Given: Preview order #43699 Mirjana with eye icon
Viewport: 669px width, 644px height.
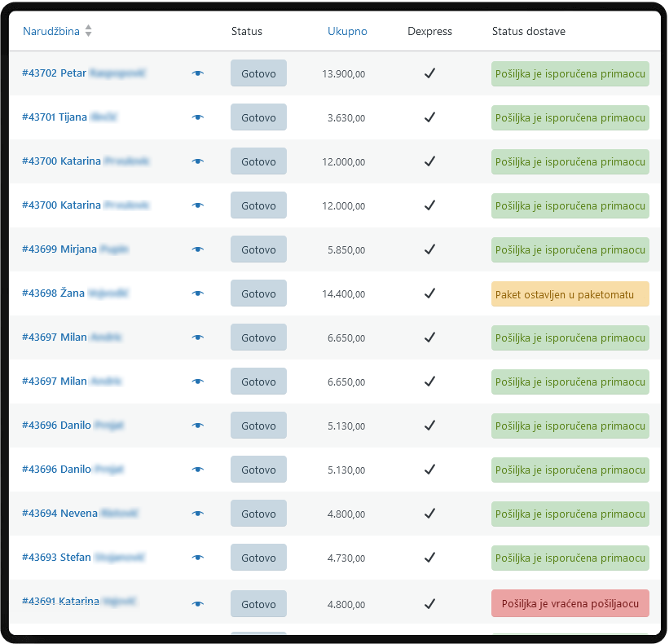Looking at the screenshot, I should coord(197,249).
